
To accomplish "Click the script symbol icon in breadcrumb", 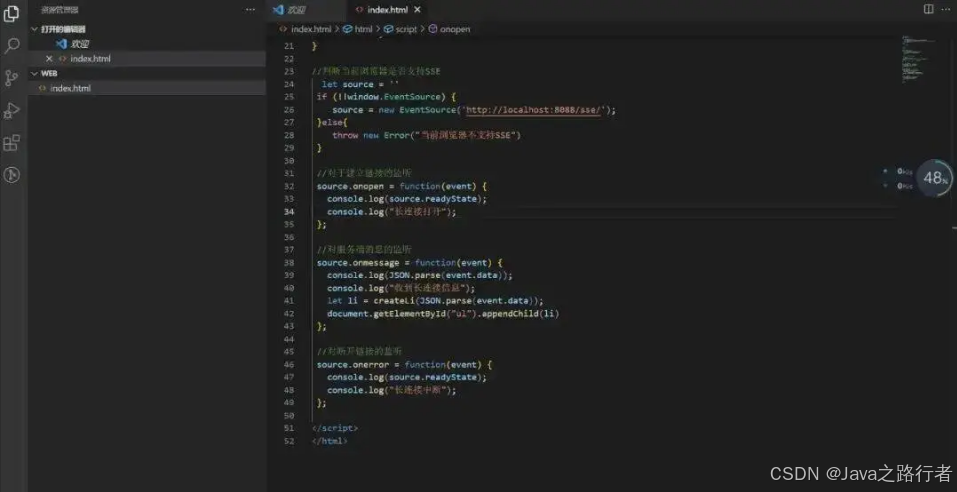I will coord(388,29).
